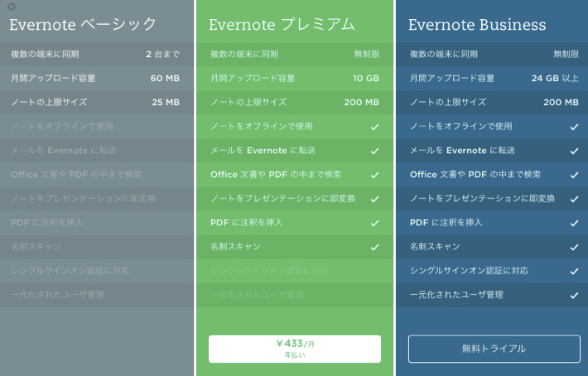Image resolution: width=588 pixels, height=376 pixels.
Task: Click Business's メールを Evernote に転送 checkmark
Action: (574, 151)
